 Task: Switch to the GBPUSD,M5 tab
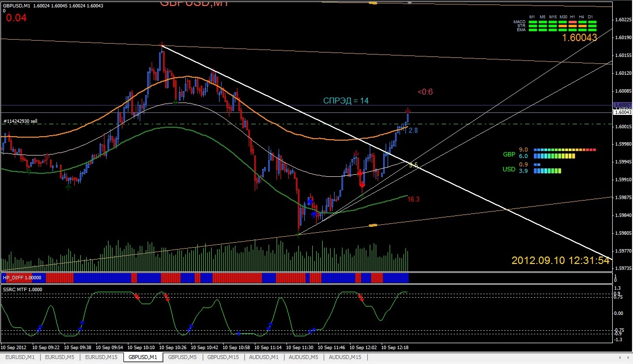[182, 357]
